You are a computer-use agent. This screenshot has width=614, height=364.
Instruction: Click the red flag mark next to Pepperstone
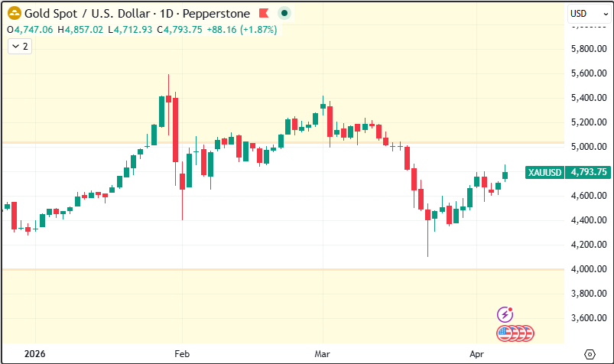pyautogui.click(x=263, y=13)
